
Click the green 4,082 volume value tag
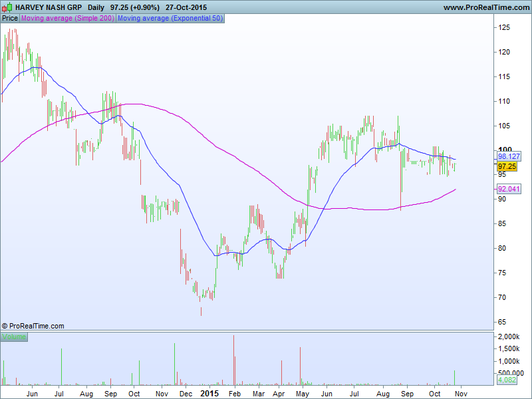click(x=507, y=380)
